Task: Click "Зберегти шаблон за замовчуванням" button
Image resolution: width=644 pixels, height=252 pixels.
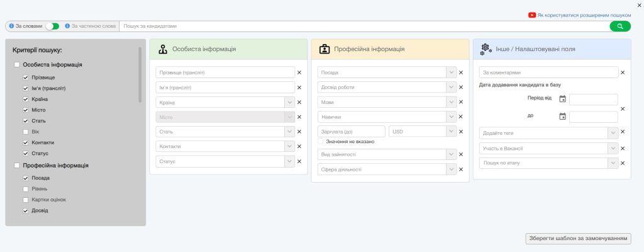Action: pos(578,239)
